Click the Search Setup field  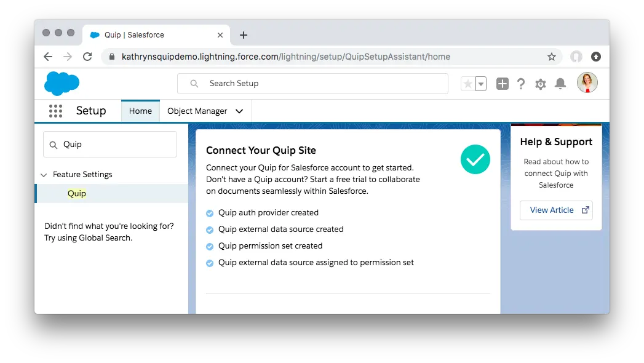(x=312, y=84)
